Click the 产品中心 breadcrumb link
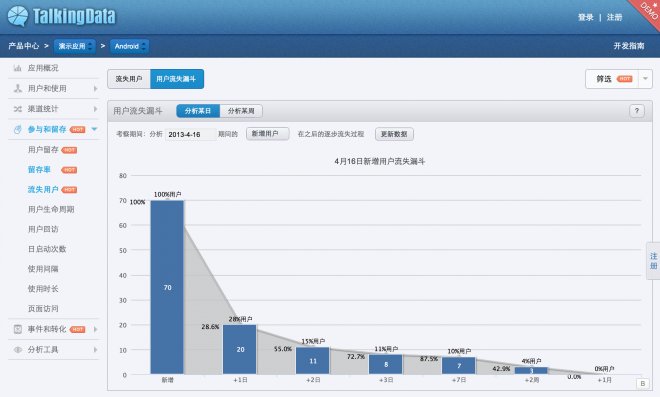 pos(24,46)
